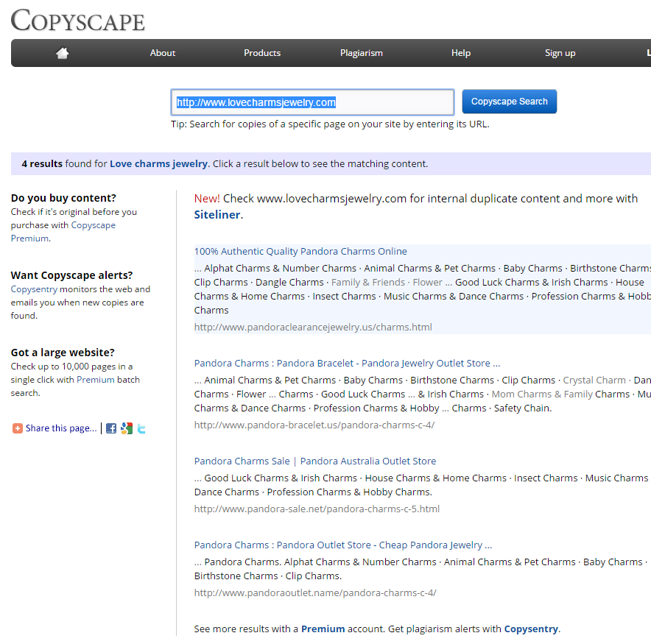Click the 'Love charms jewelry' results link

pos(158,164)
